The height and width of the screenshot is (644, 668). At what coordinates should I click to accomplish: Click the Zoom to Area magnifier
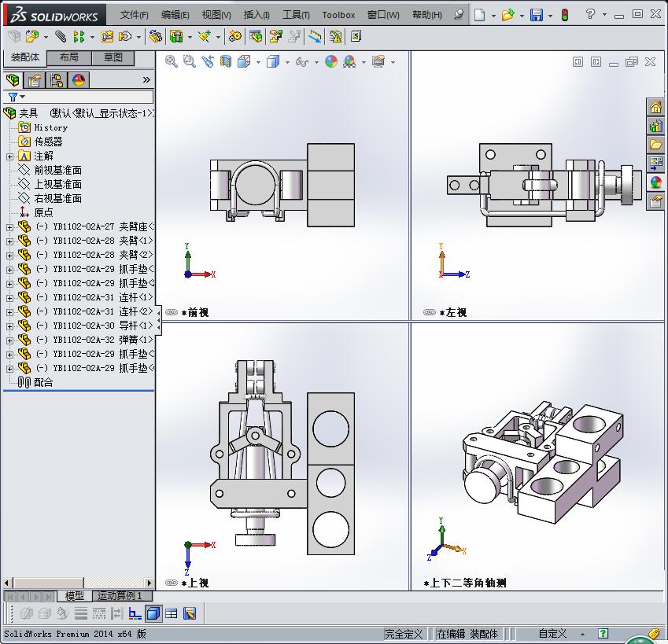(189, 61)
